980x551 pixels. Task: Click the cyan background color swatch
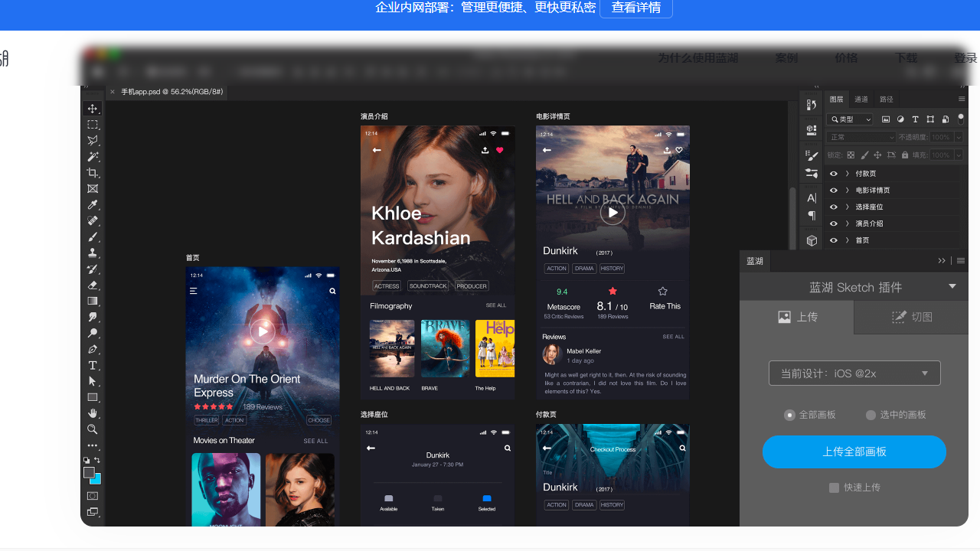click(97, 480)
